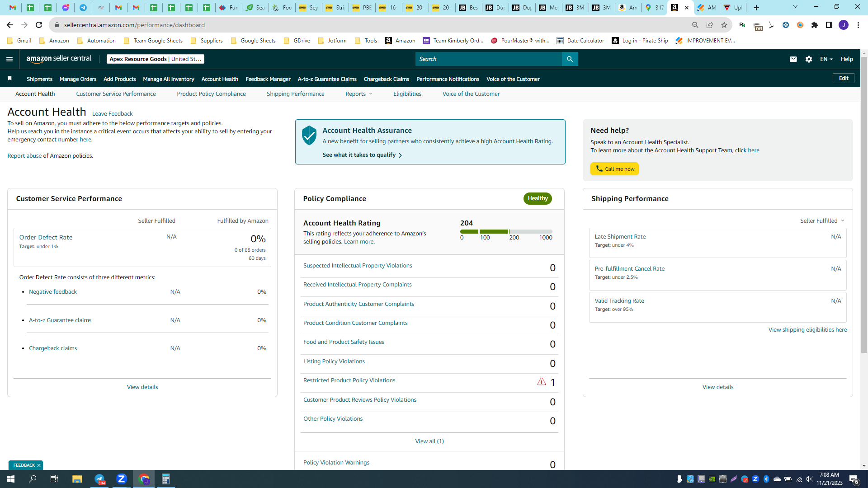Select the Customer Service Performance tab
The height and width of the screenshot is (488, 868).
(x=116, y=94)
